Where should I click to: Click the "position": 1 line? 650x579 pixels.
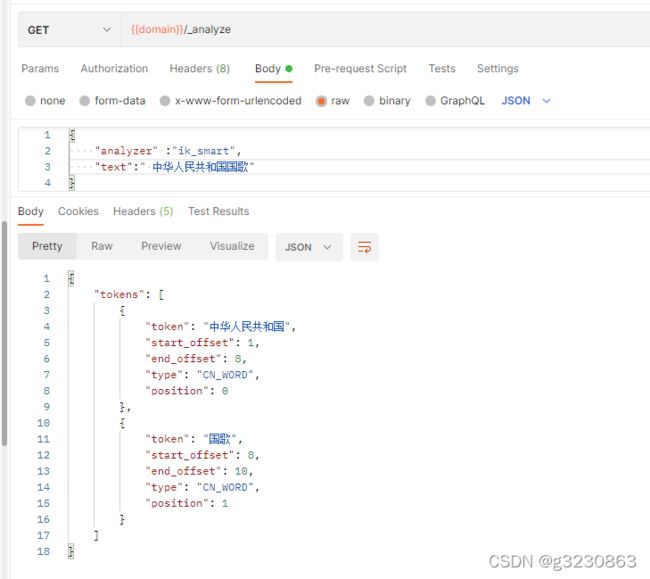coord(187,503)
